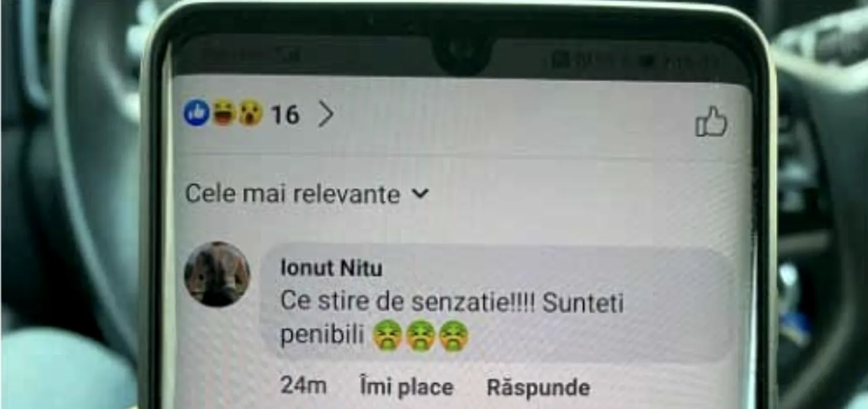
Task: Click the chevron next to reaction count
Action: coord(326,115)
